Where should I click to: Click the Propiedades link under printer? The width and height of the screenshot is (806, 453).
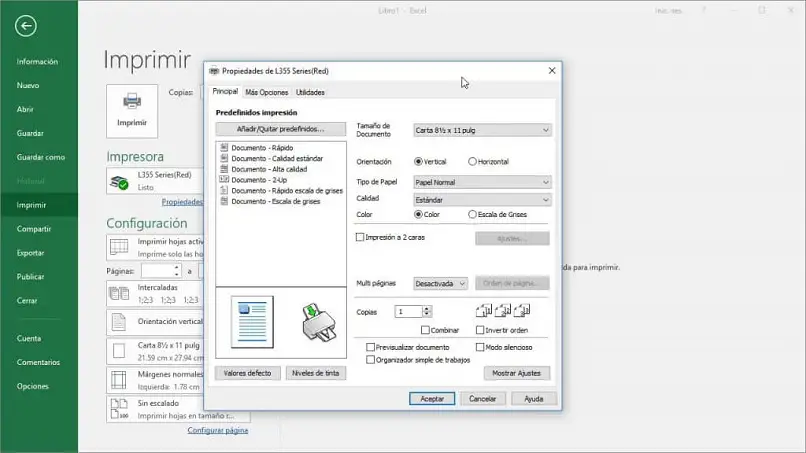click(x=182, y=202)
